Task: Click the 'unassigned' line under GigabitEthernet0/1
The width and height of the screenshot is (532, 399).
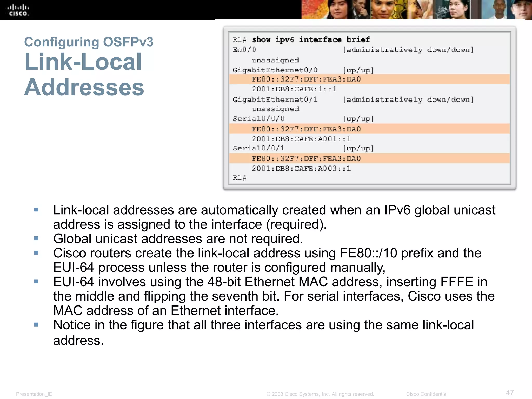Action: [275, 109]
